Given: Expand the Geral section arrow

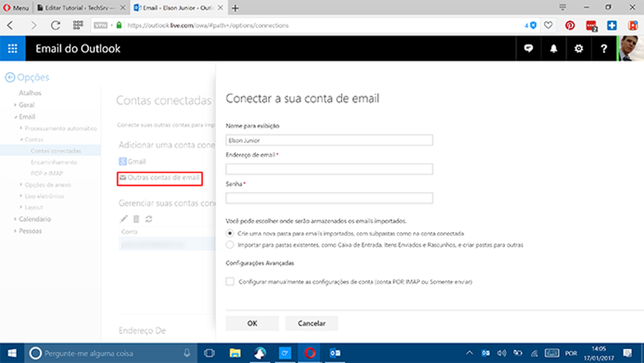Looking at the screenshot, I should tap(15, 105).
